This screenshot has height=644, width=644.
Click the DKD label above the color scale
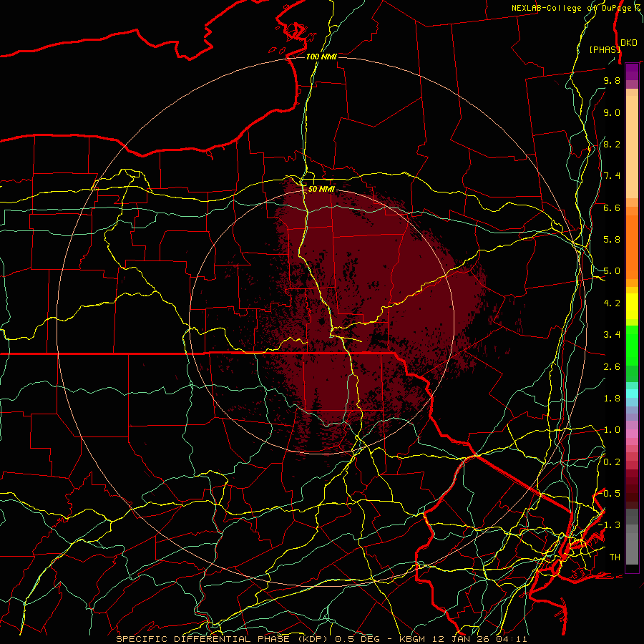coord(629,43)
